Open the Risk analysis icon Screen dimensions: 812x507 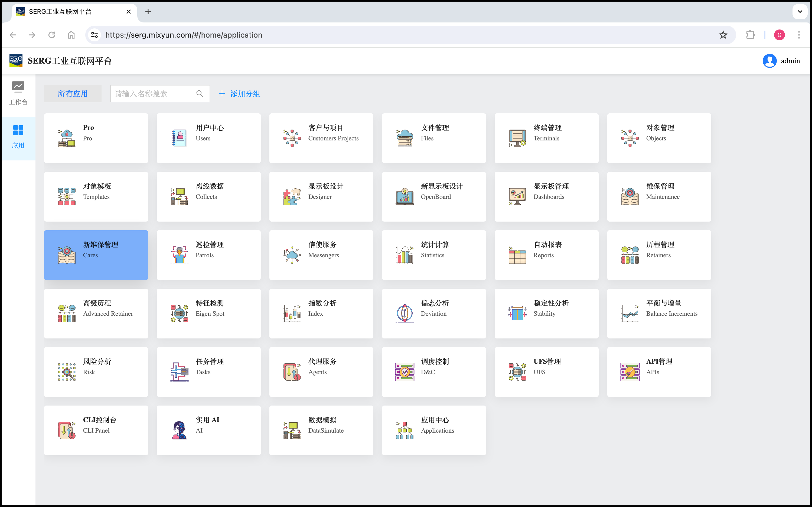pyautogui.click(x=66, y=371)
